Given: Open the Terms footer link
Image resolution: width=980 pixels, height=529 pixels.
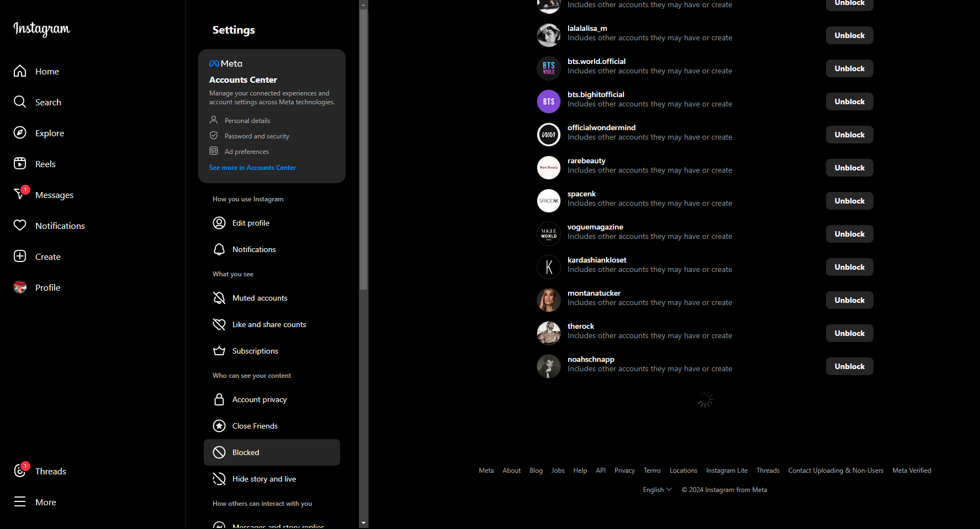Looking at the screenshot, I should point(652,471).
